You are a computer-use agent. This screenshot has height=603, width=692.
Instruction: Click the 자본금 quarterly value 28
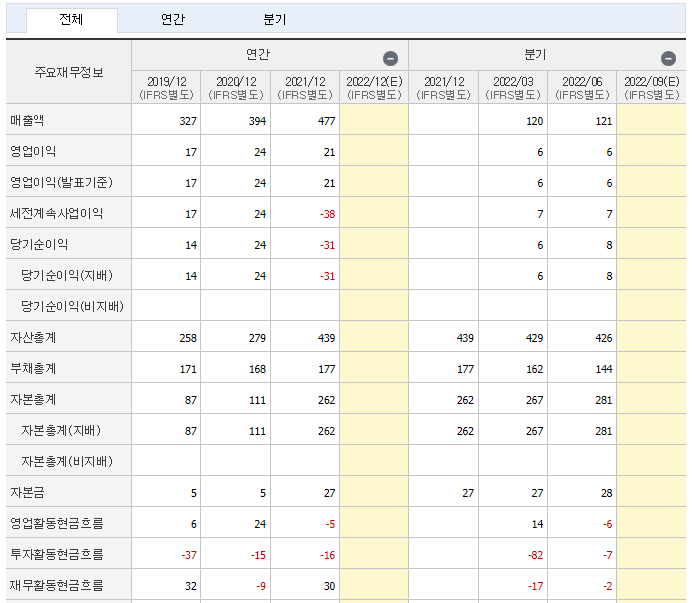click(607, 493)
